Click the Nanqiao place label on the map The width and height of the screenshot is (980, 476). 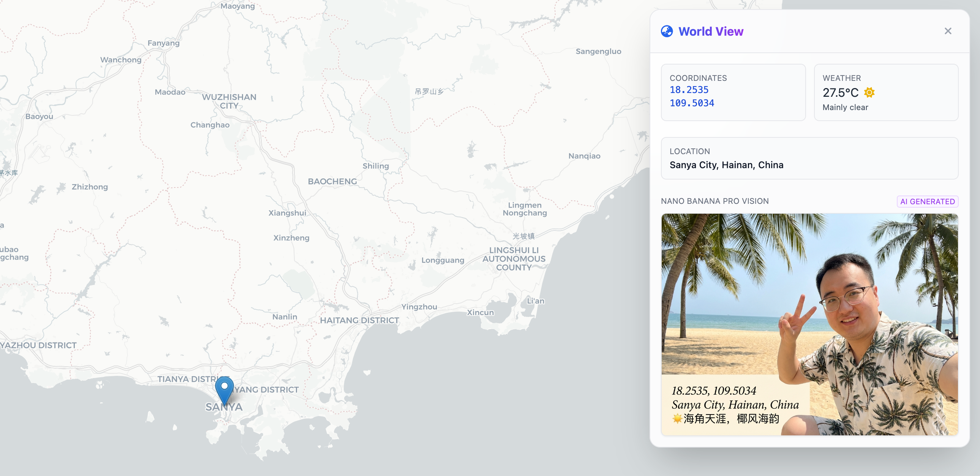coord(584,156)
